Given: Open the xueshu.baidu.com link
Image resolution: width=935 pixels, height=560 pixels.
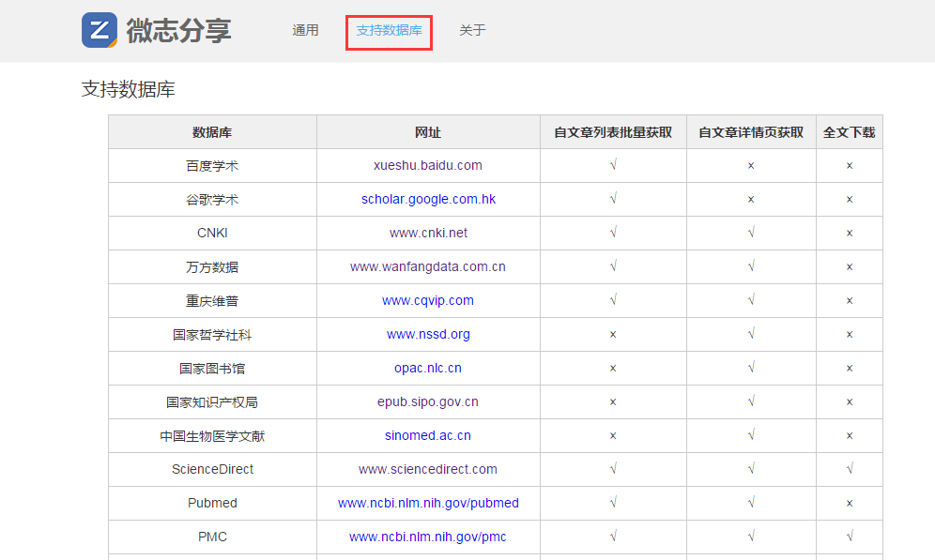Looking at the screenshot, I should point(427,166).
